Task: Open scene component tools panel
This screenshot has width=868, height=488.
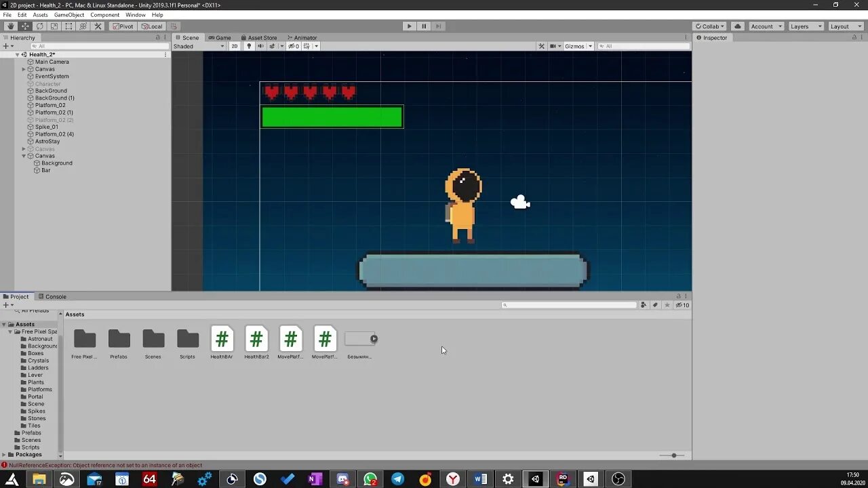Action: point(541,46)
